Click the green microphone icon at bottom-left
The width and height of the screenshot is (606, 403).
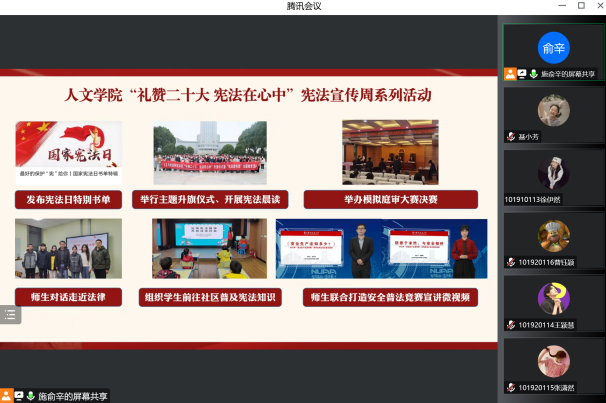pos(30,396)
